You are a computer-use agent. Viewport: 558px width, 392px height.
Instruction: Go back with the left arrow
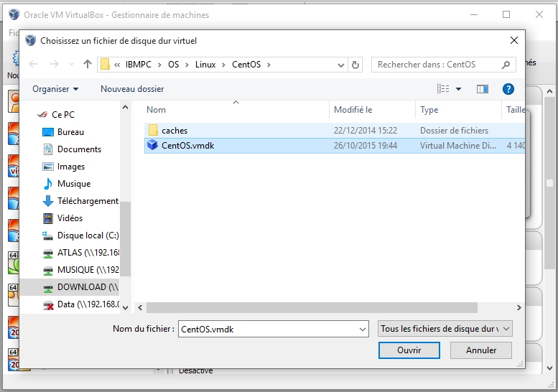tap(33, 64)
